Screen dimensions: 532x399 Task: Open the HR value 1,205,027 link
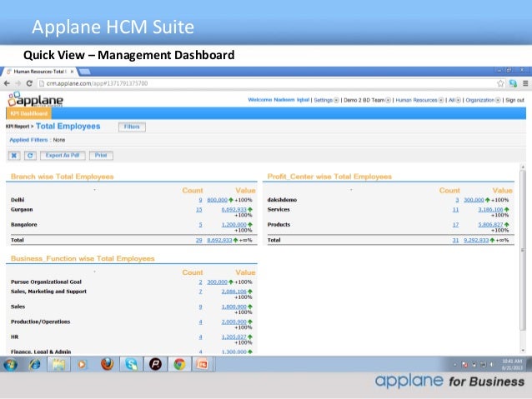click(x=233, y=337)
